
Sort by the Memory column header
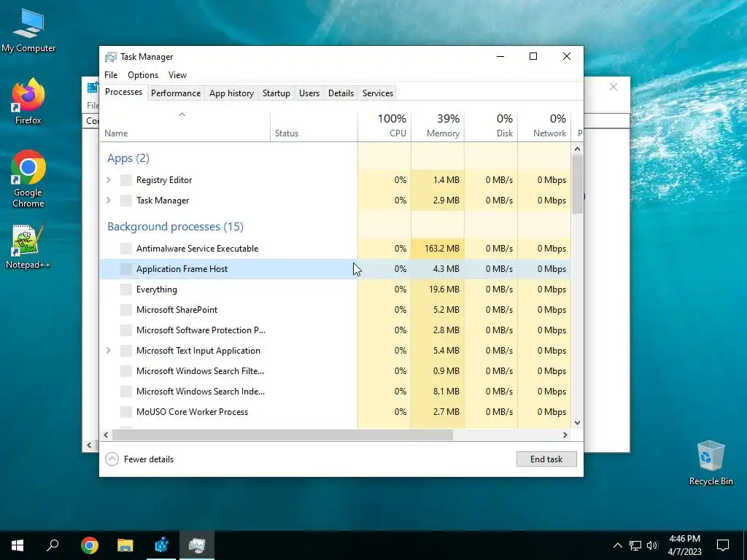[x=438, y=125]
